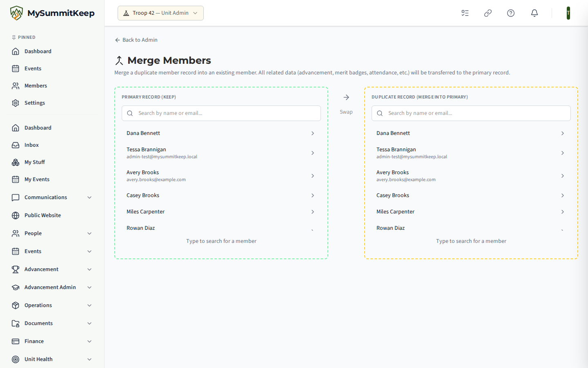The width and height of the screenshot is (588, 368).
Task: Open Troop 42 Unit Admin dropdown
Action: click(x=160, y=13)
